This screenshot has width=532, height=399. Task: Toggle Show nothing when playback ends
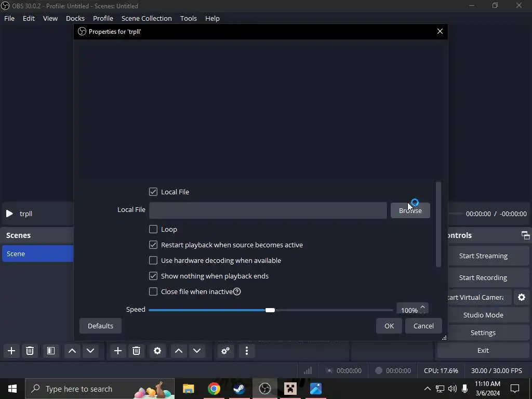tap(153, 276)
